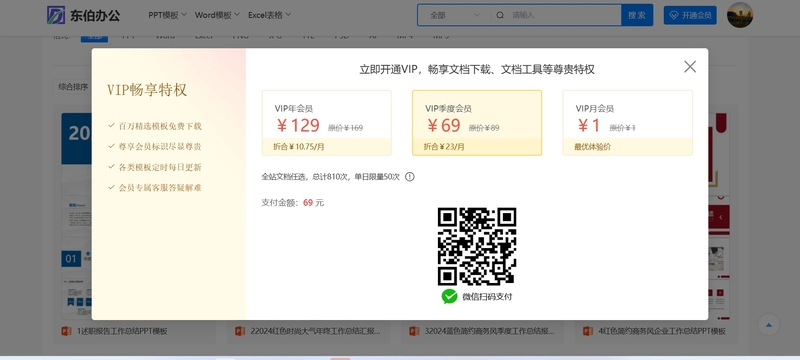Image resolution: width=800 pixels, height=360 pixels.
Task: Close the VIP purchase dialog
Action: 690,67
